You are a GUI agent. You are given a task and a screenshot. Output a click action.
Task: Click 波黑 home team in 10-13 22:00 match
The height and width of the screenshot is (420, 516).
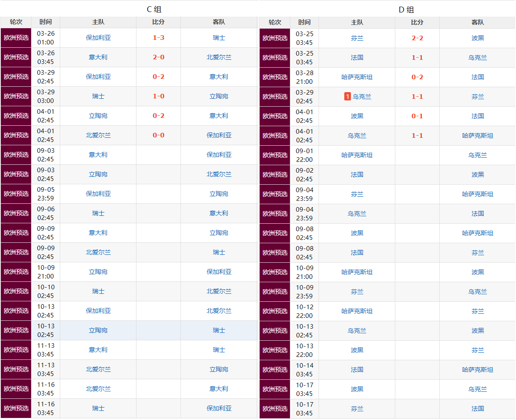click(x=357, y=350)
